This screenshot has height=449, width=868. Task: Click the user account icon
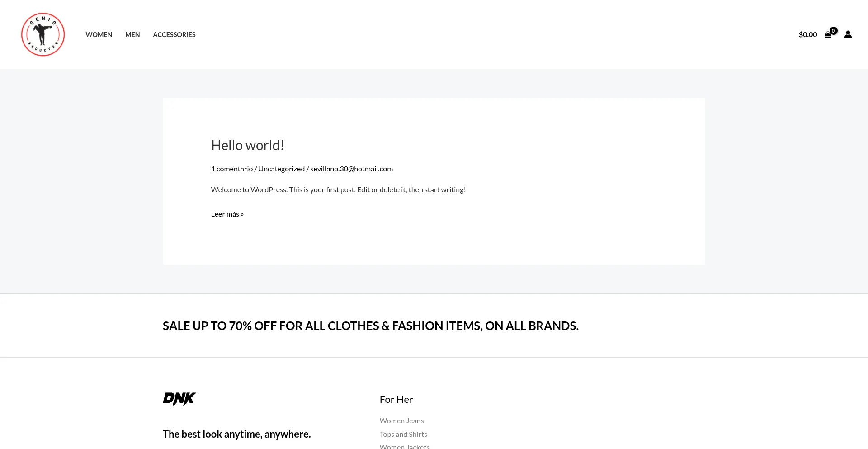pos(848,34)
